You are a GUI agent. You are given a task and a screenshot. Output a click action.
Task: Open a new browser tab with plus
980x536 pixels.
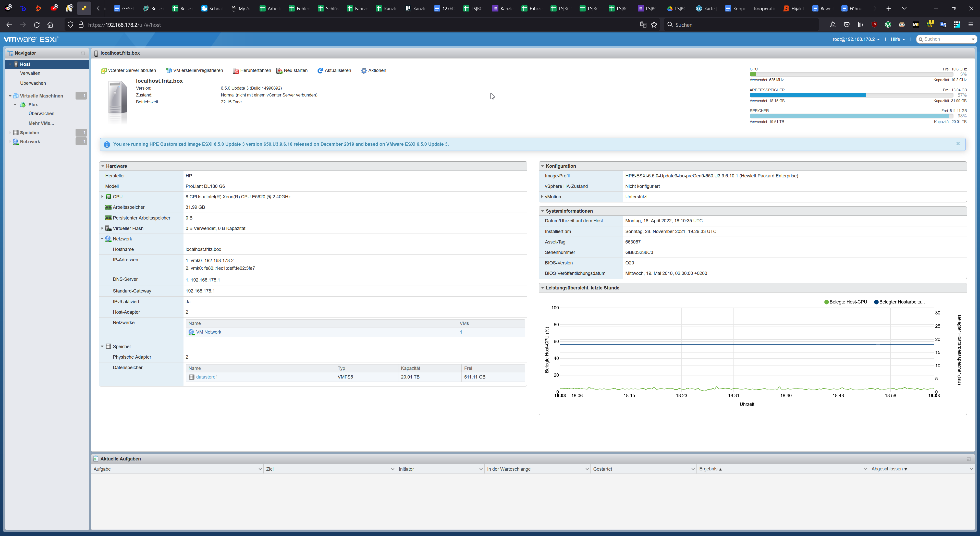(889, 8)
